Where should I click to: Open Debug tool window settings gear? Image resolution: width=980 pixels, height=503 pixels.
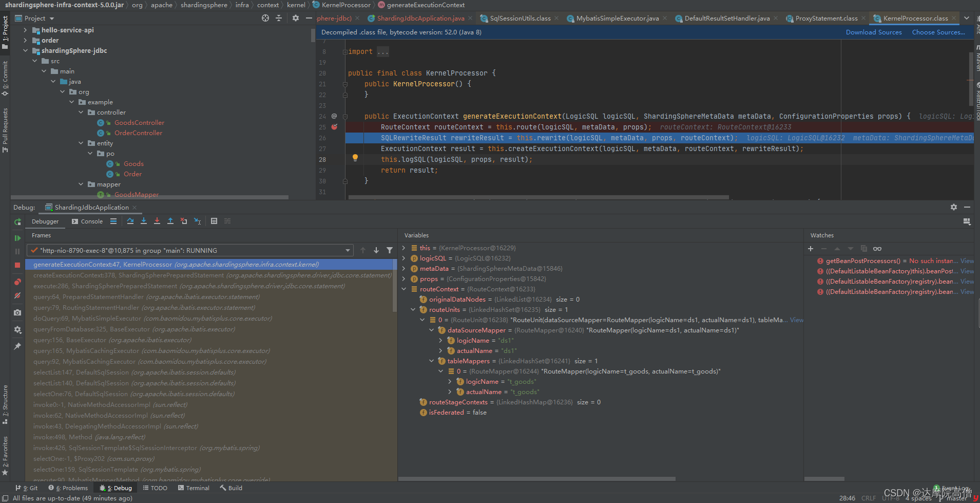(x=954, y=207)
